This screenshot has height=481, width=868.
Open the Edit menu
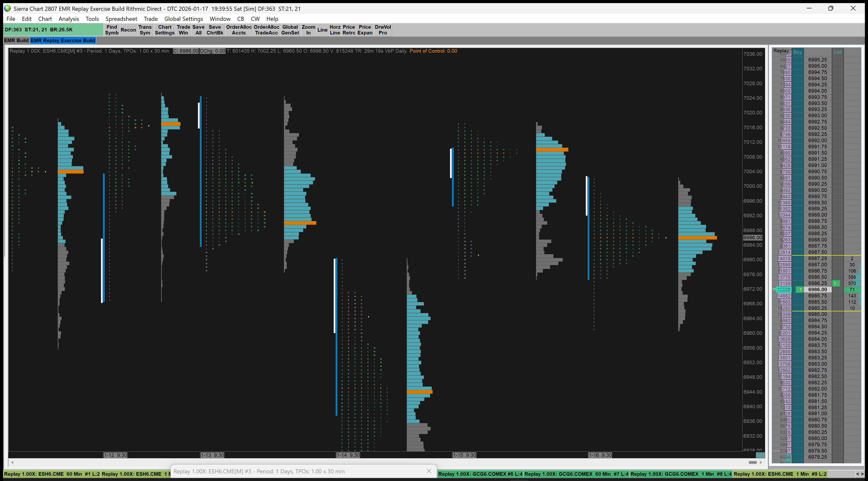[x=27, y=19]
